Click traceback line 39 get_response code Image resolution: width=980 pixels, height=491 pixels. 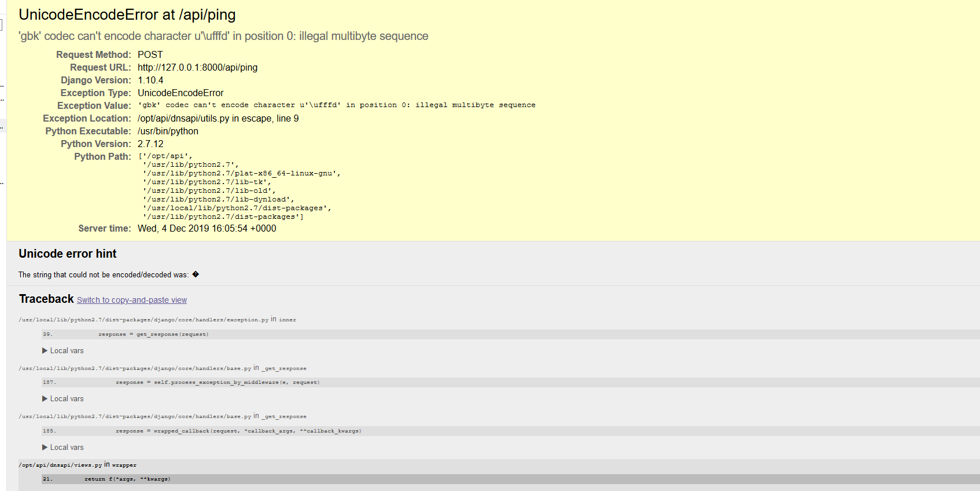(153, 334)
